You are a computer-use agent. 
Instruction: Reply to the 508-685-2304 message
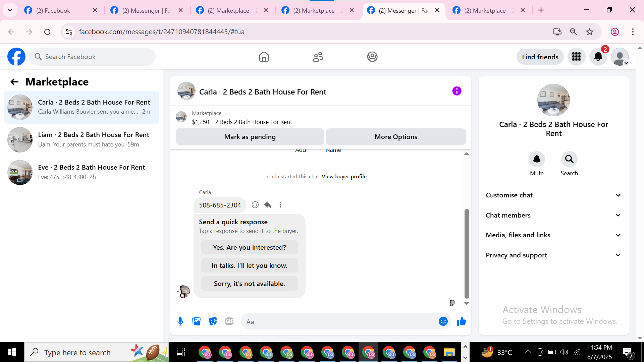[268, 205]
